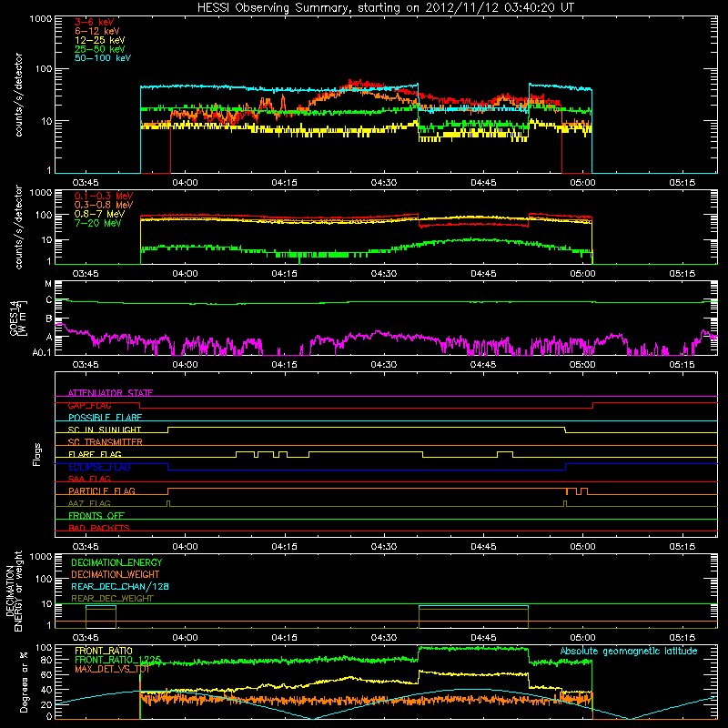Select the 3-6 keV legend label
728x728 pixels.
point(94,22)
